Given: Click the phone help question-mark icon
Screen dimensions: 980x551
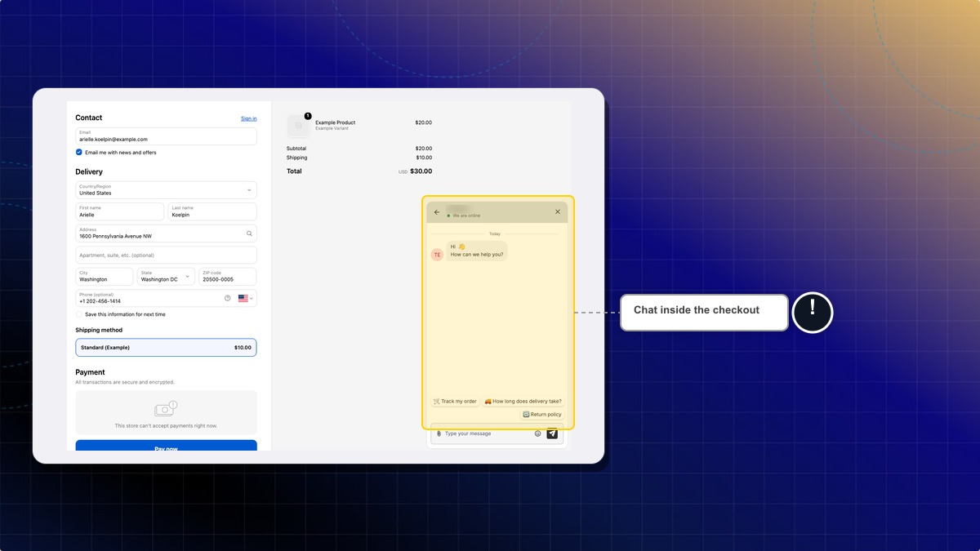Looking at the screenshot, I should (227, 298).
